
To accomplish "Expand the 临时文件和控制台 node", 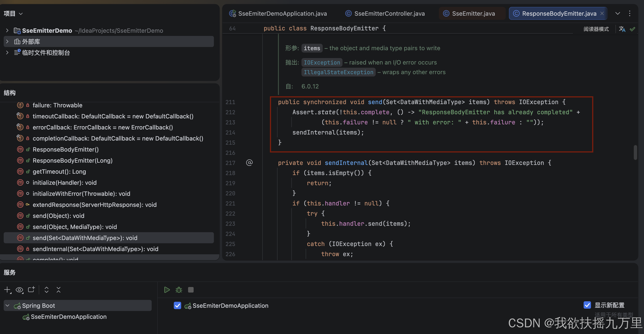I will 7,53.
